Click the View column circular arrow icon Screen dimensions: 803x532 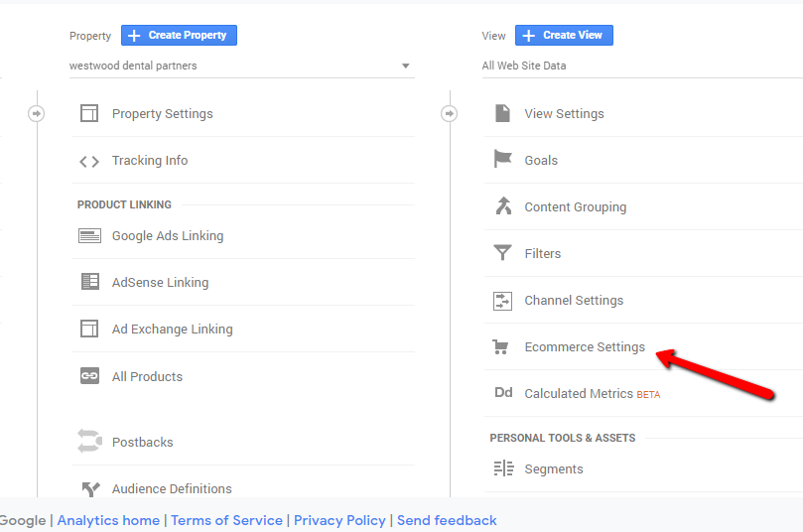click(x=449, y=113)
